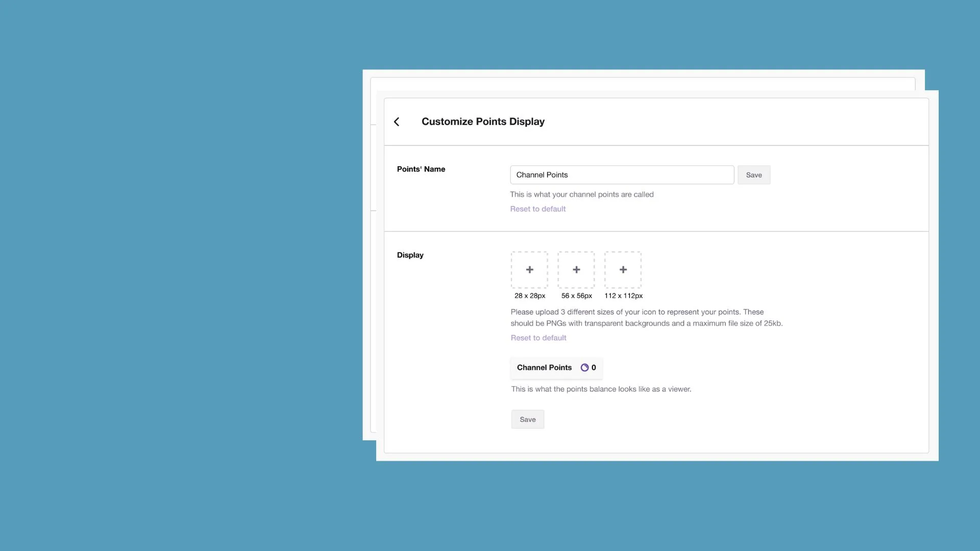Reset the display icons to default

[538, 338]
